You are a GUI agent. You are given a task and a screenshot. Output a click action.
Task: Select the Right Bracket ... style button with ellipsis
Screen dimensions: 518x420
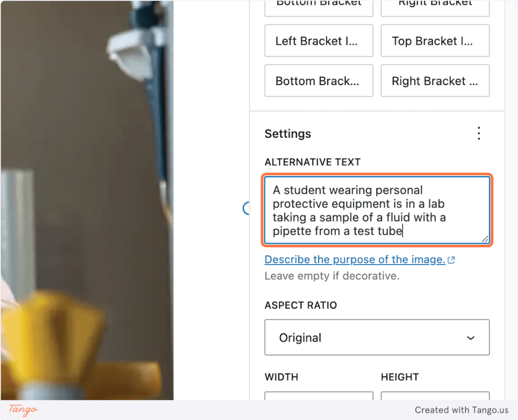tap(435, 81)
